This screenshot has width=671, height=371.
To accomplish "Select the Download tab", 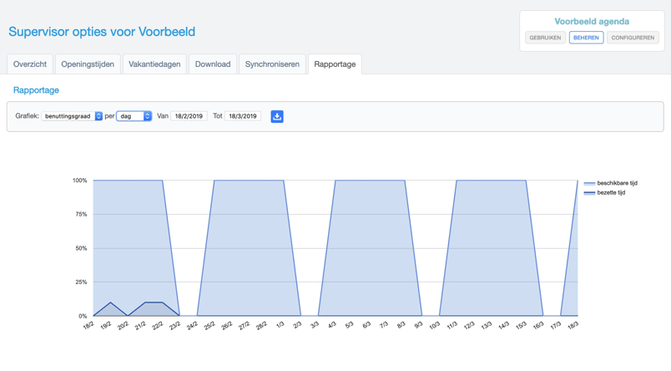I will 213,64.
